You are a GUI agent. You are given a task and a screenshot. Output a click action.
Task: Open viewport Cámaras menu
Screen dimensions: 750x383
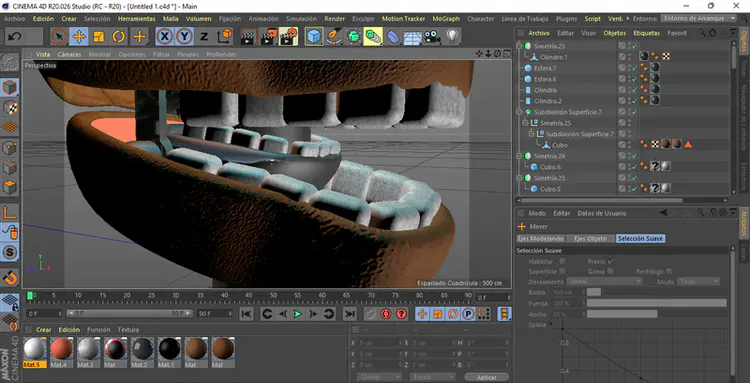tap(69, 55)
